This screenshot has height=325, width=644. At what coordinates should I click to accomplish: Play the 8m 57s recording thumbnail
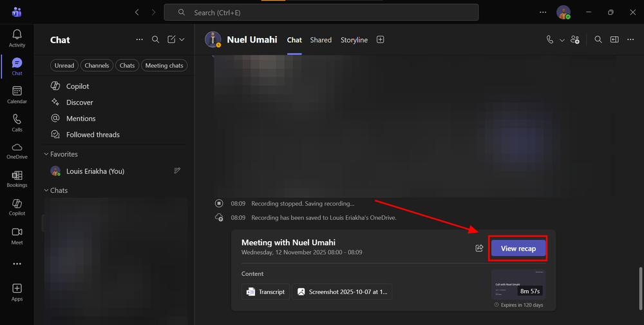tap(516, 284)
